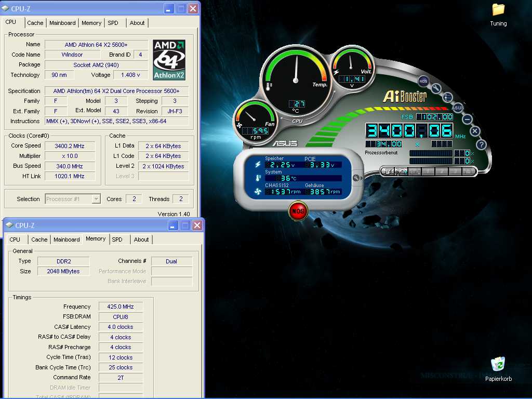Minimize the bottom CPU-Z window
This screenshot has height=399, width=532.
[x=172, y=225]
